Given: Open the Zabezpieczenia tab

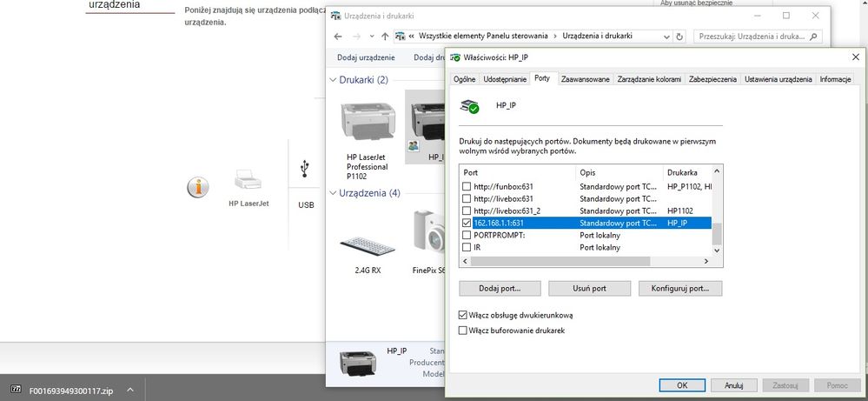Looking at the screenshot, I should tap(712, 80).
